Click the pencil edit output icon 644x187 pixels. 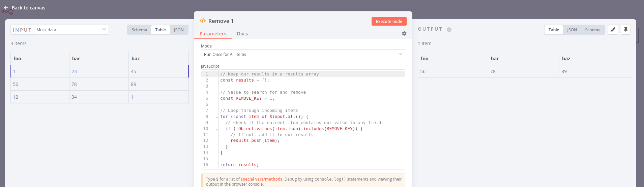[613, 30]
